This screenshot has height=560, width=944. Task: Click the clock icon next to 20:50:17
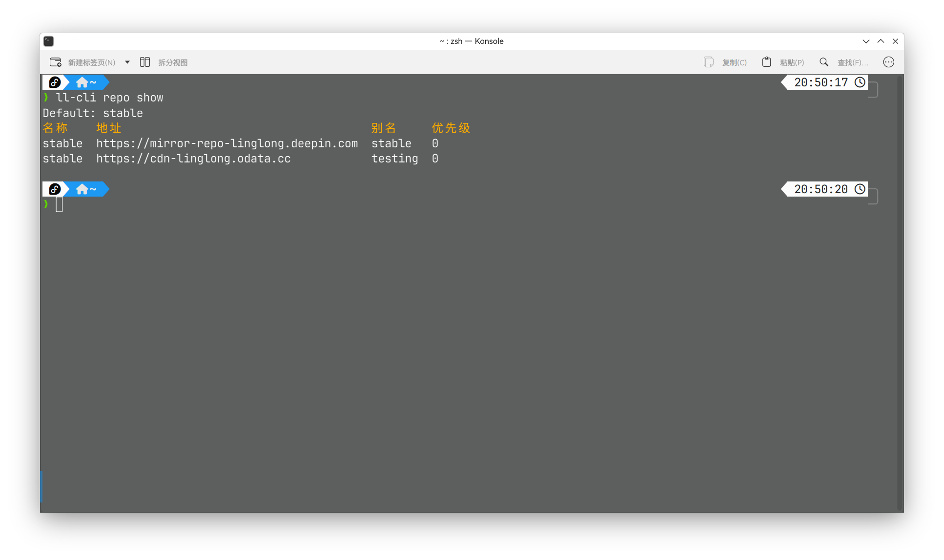tap(860, 82)
